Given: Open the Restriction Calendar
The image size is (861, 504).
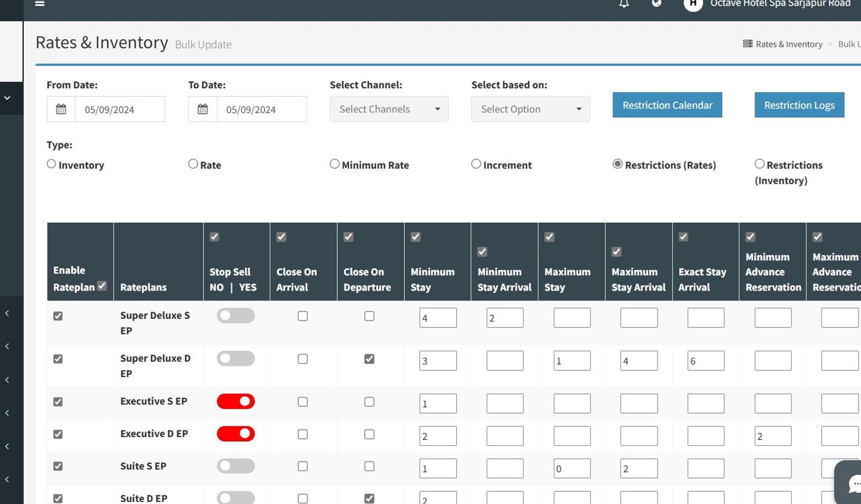Looking at the screenshot, I should [667, 105].
